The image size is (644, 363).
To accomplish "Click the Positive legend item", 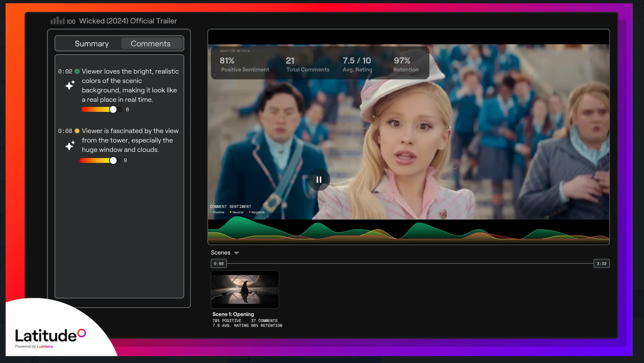I will click(x=217, y=212).
